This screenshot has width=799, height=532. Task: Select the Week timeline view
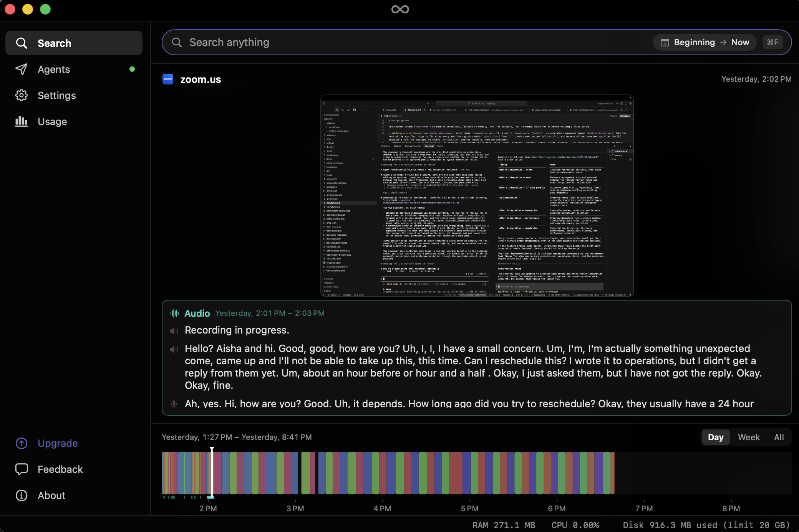pos(749,437)
